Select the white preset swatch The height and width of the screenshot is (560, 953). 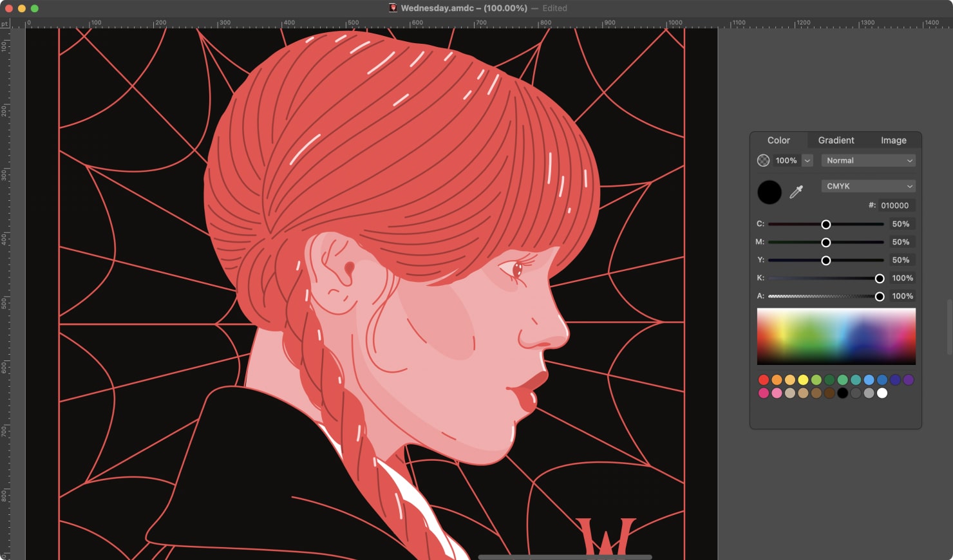click(x=882, y=393)
